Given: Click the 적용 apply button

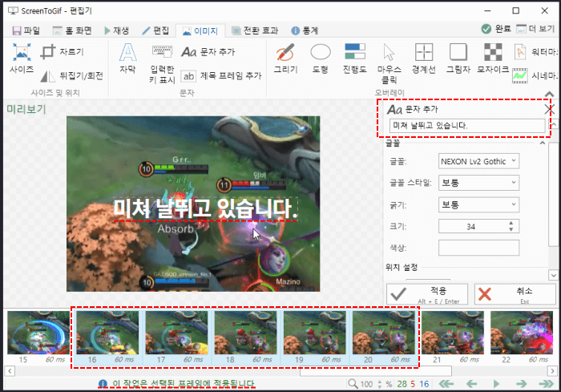Looking at the screenshot, I should 427,294.
